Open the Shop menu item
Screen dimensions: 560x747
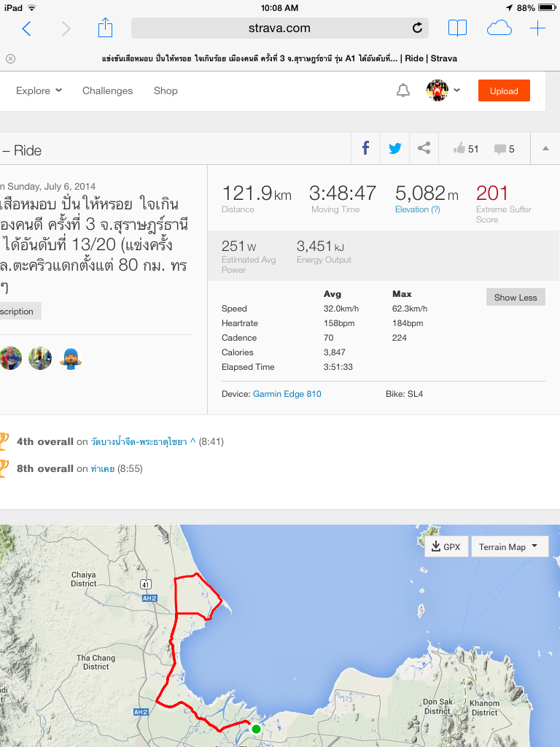click(166, 90)
